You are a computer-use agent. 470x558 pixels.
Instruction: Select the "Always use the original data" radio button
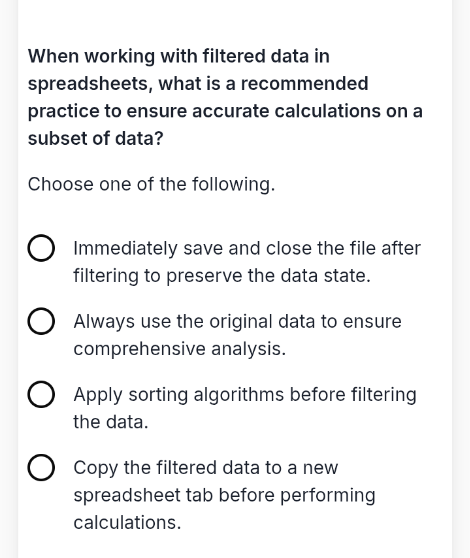click(41, 321)
